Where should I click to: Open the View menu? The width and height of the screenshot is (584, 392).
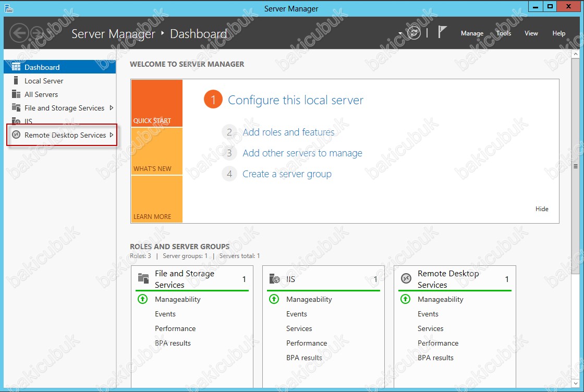pos(531,33)
